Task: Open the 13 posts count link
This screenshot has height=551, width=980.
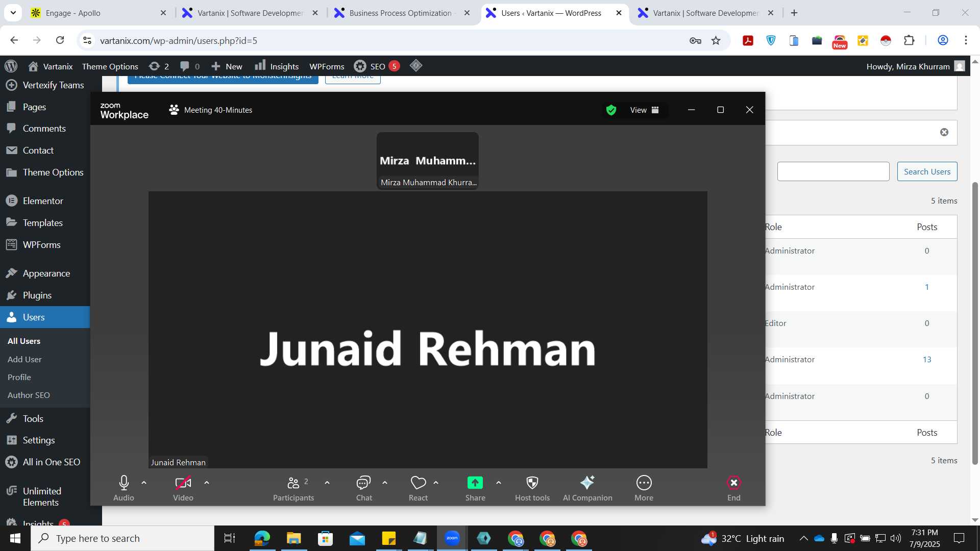Action: (x=927, y=360)
